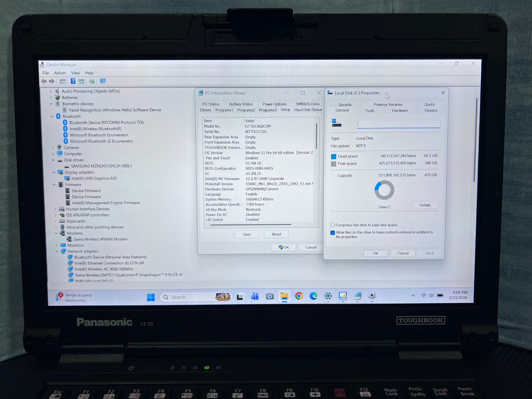Screen dimensions: 532x399
Task: Click OK in Local Disk Properties
Action: 376,253
